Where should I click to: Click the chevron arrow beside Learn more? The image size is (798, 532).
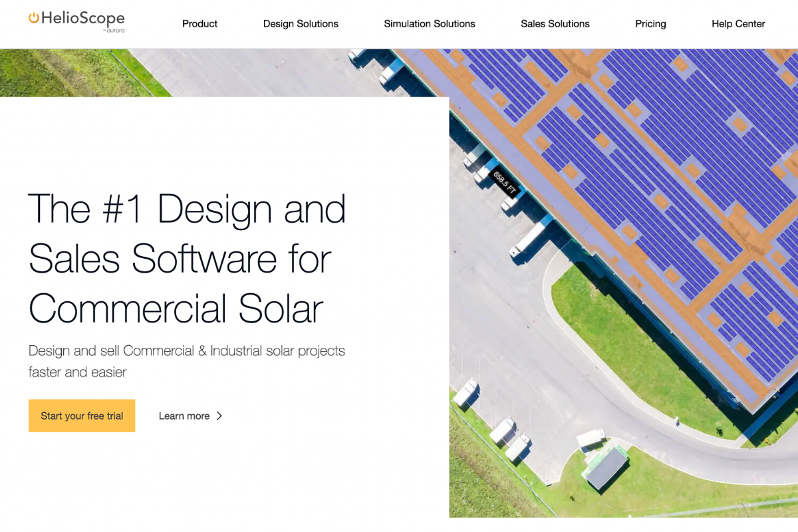pyautogui.click(x=219, y=416)
